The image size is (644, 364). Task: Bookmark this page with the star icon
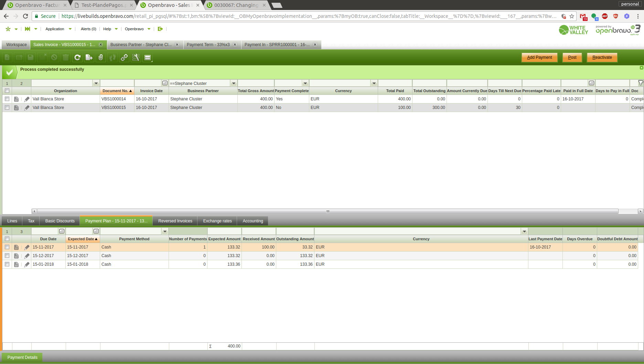click(x=572, y=16)
